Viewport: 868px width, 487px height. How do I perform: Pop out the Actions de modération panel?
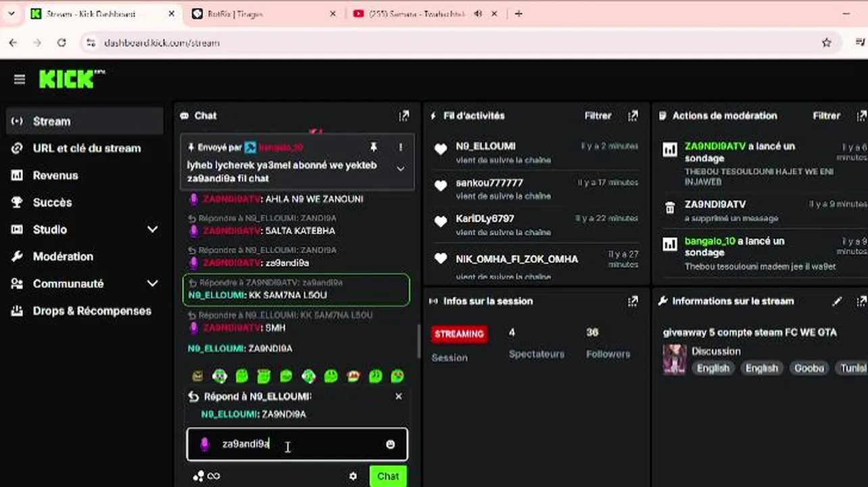pos(861,116)
